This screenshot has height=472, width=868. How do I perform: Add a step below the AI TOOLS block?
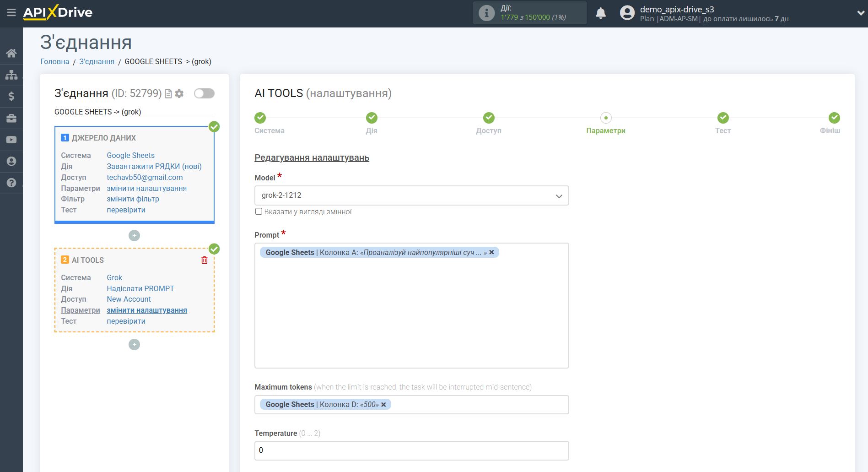click(x=134, y=344)
